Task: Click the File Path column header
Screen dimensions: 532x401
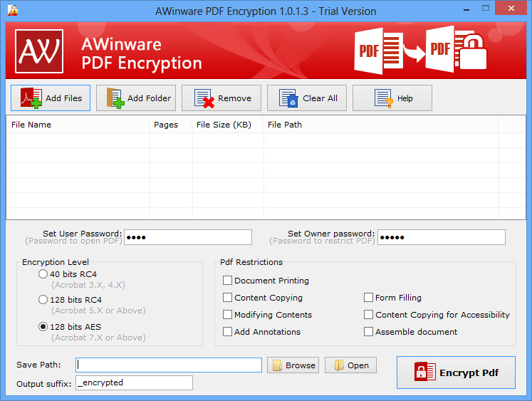Action: click(381, 125)
